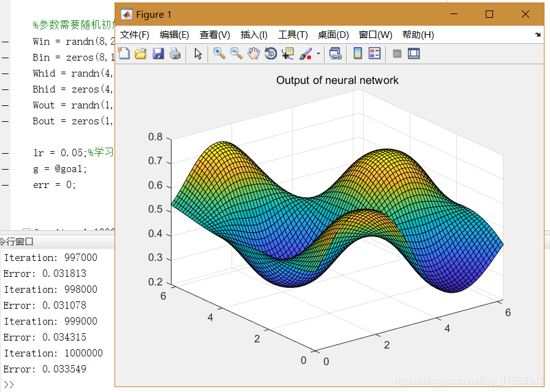Click 'Iteration: 997000' output line

pyautogui.click(x=50, y=257)
